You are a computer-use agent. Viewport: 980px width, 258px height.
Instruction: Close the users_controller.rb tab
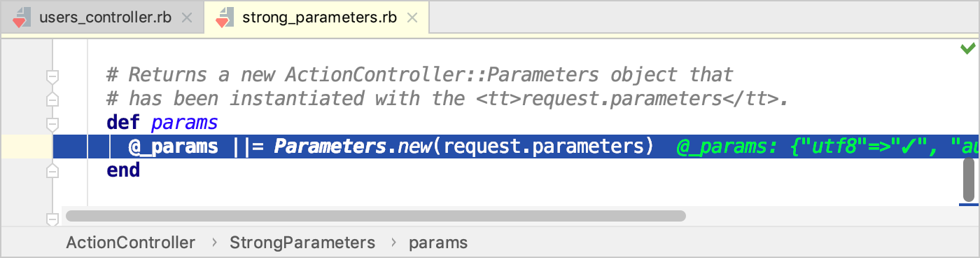[187, 18]
